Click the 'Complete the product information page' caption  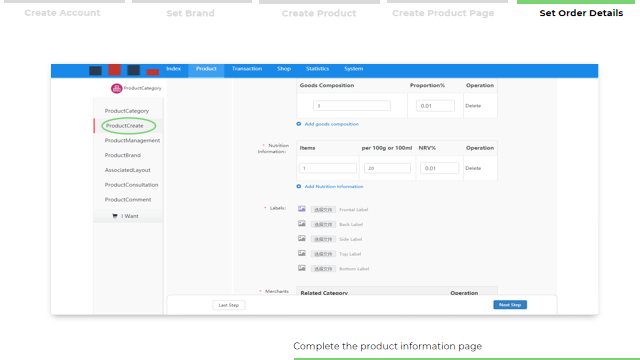pyautogui.click(x=388, y=346)
